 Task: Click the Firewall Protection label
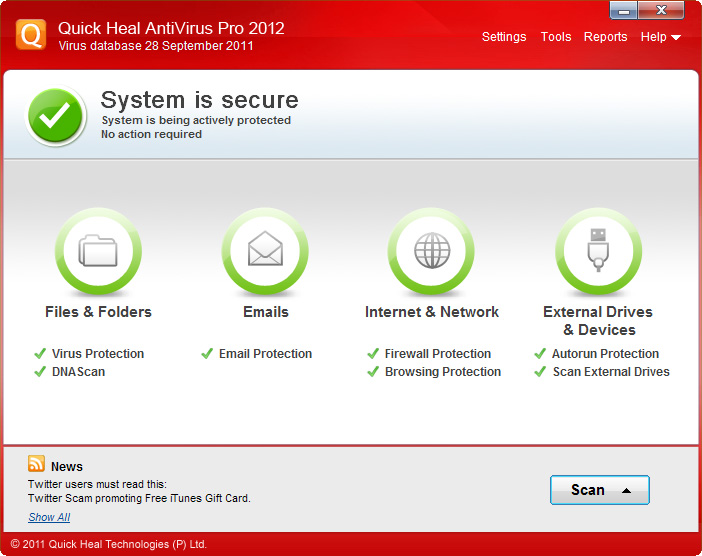pyautogui.click(x=438, y=354)
